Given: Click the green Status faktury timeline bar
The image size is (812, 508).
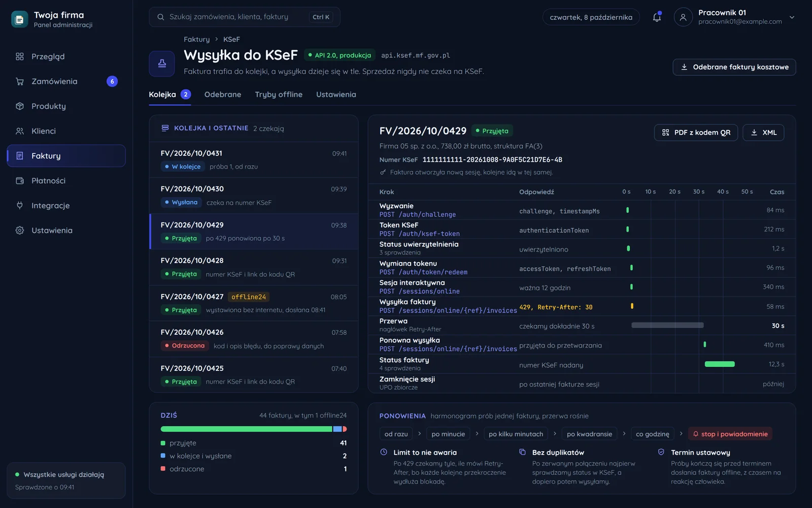Looking at the screenshot, I should point(720,364).
